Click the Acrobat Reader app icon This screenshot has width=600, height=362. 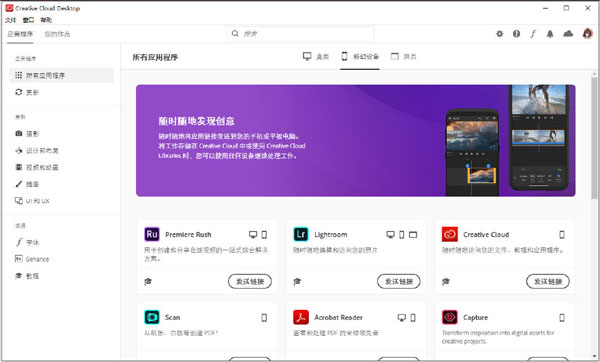(301, 317)
